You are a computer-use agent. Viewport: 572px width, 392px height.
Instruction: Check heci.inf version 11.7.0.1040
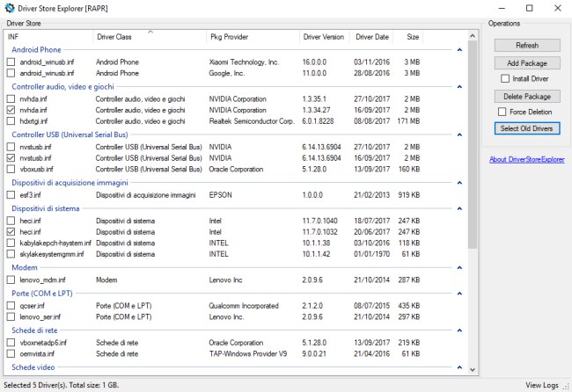(x=11, y=221)
